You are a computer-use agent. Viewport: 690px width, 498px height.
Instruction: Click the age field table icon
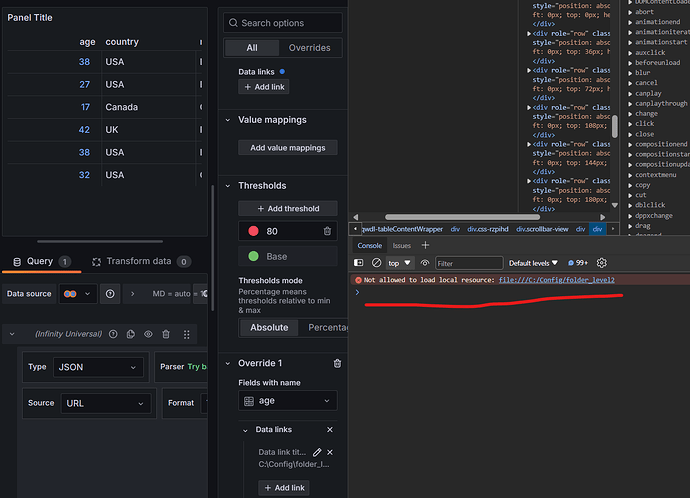(249, 401)
